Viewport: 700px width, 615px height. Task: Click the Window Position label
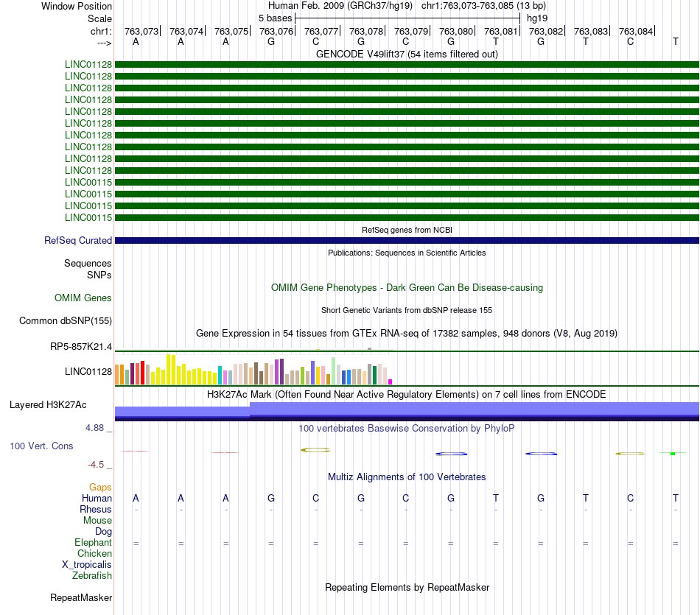(77, 6)
